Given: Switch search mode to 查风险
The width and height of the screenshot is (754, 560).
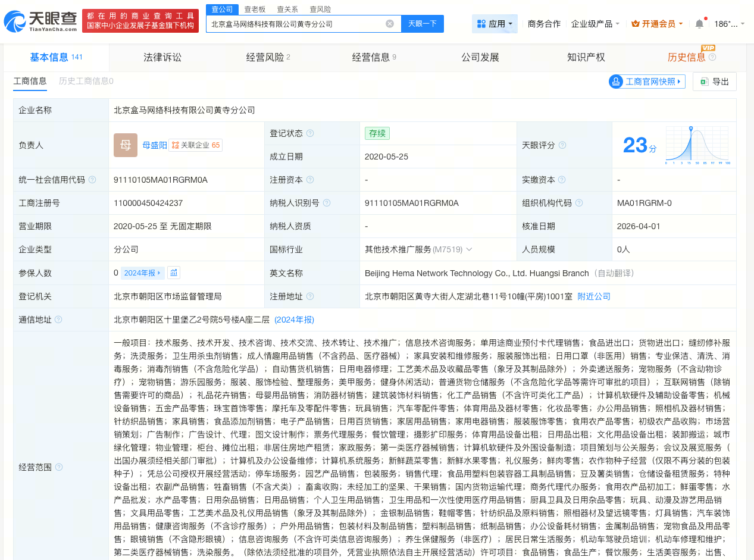Looking at the screenshot, I should click(x=320, y=9).
